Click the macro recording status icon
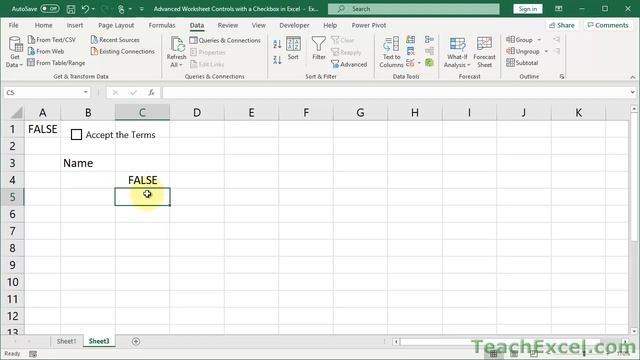640x360 pixels. click(33, 354)
